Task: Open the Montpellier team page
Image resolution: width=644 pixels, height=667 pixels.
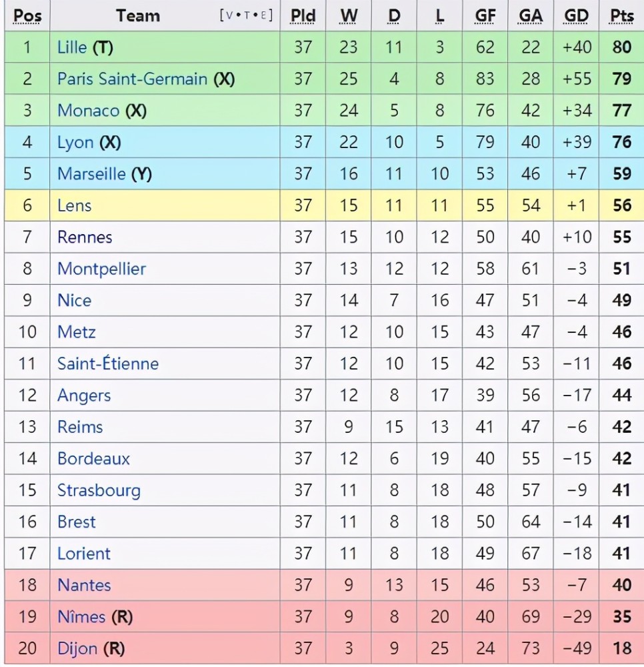Action: coord(101,269)
